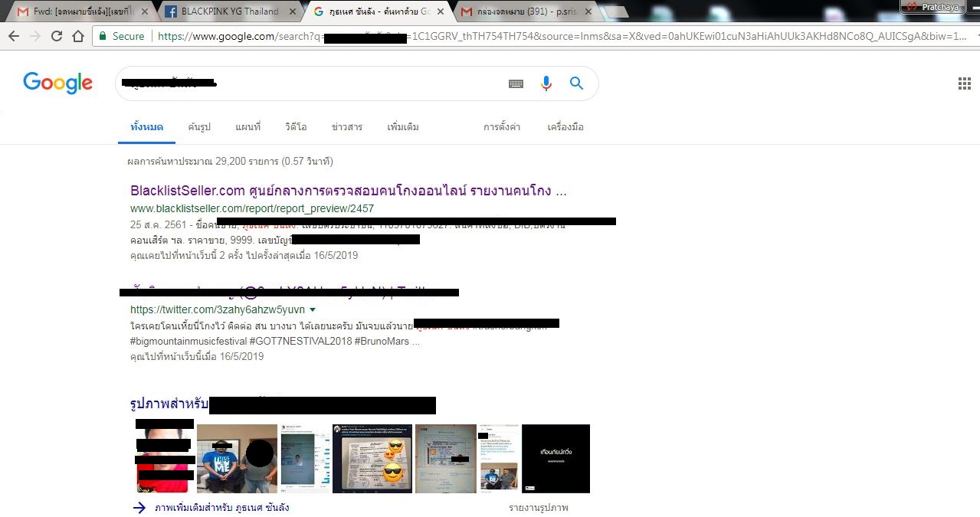Open รูปภาพสำหรับ images heading link
Viewport: 980px width, 517px height.
click(169, 404)
